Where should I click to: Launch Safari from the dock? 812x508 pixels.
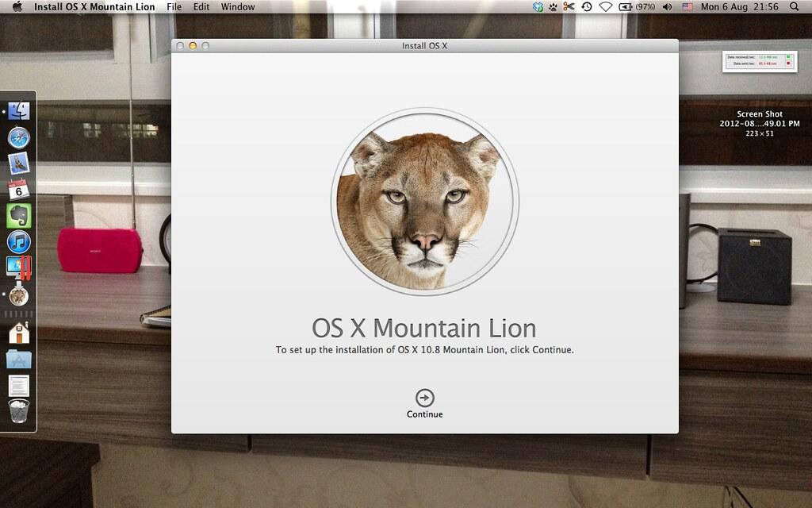coord(18,137)
